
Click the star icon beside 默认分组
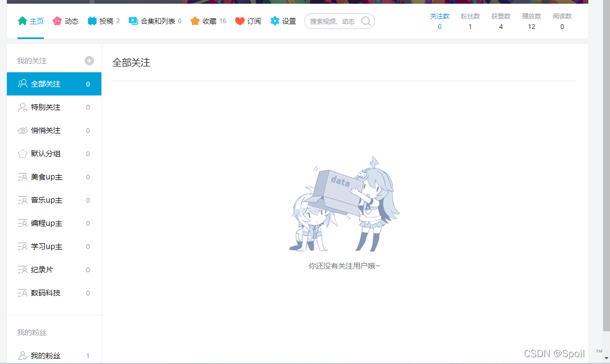tap(23, 154)
